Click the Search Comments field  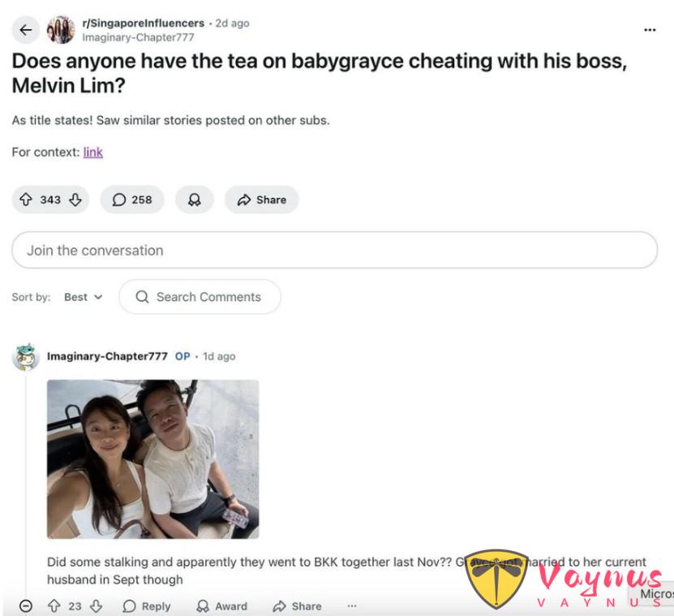coord(200,297)
